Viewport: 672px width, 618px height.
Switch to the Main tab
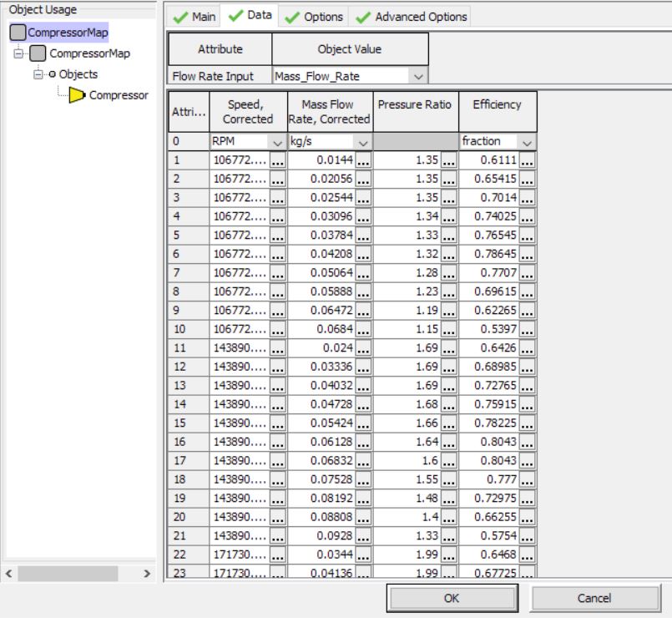194,17
